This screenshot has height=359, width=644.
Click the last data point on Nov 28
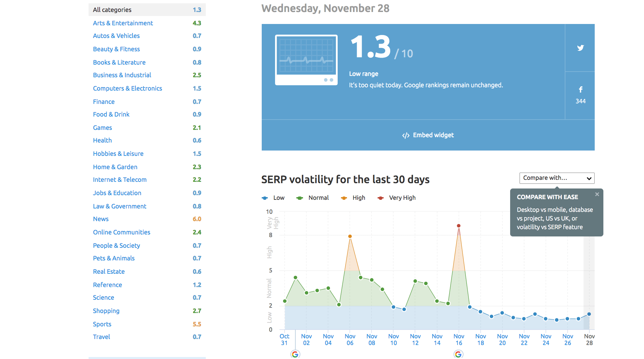pyautogui.click(x=589, y=313)
